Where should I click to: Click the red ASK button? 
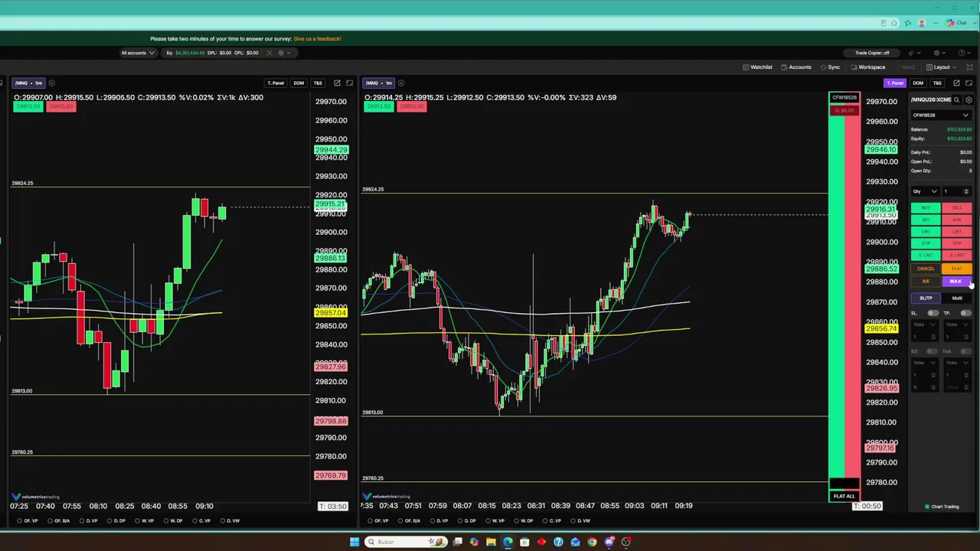coord(957,220)
